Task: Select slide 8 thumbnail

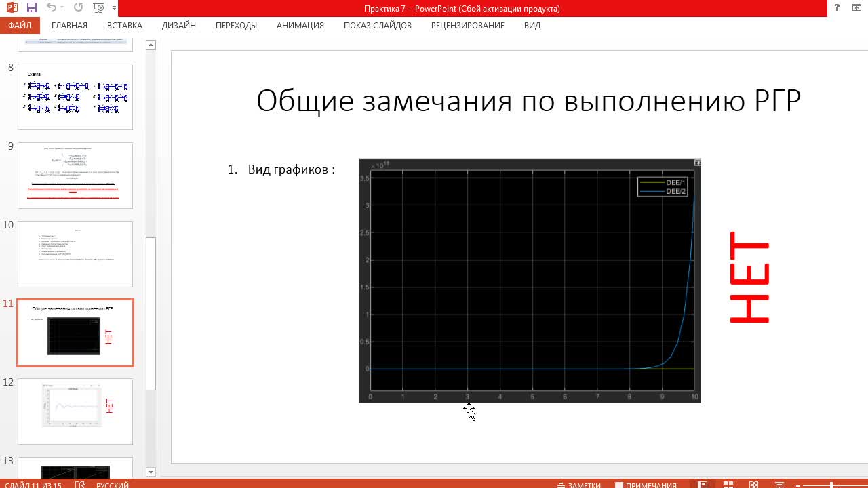Action: click(75, 97)
